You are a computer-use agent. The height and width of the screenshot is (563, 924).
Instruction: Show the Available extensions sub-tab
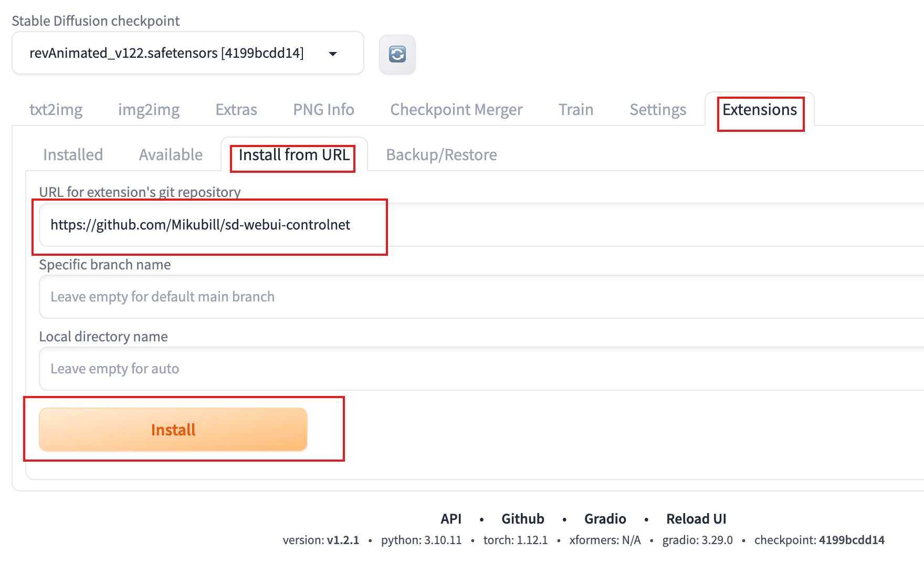pos(171,154)
